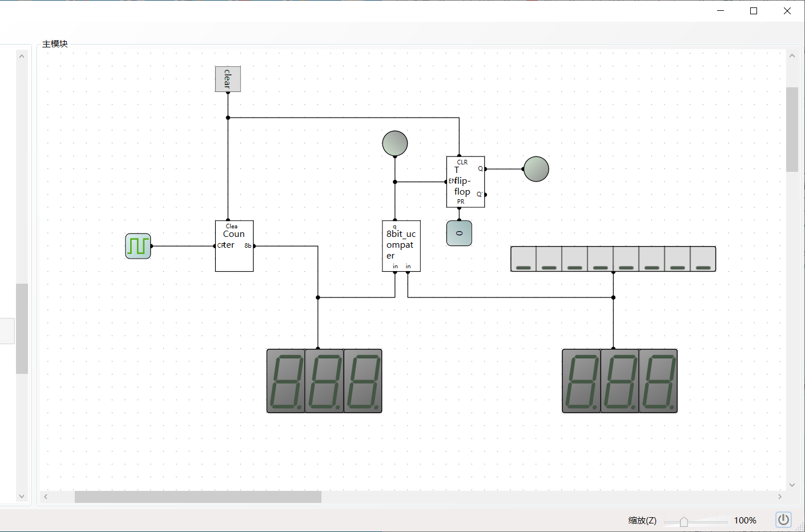Maximize the application window
This screenshot has width=805, height=532.
click(754, 11)
